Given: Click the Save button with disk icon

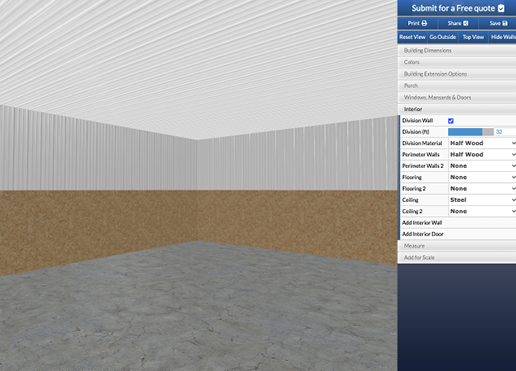Looking at the screenshot, I should (498, 23).
